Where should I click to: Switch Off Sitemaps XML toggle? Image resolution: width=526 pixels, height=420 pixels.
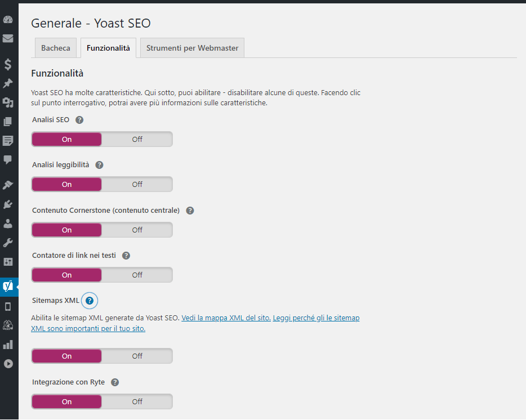click(x=137, y=356)
